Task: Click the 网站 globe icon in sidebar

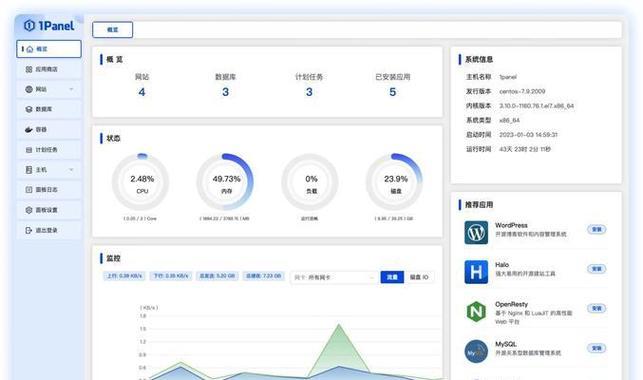Action: tap(29, 89)
